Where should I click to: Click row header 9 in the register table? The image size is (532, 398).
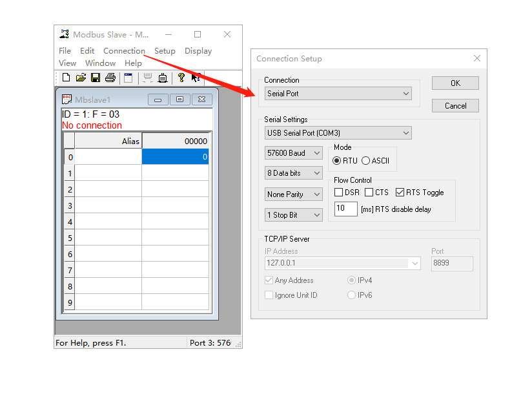(70, 302)
